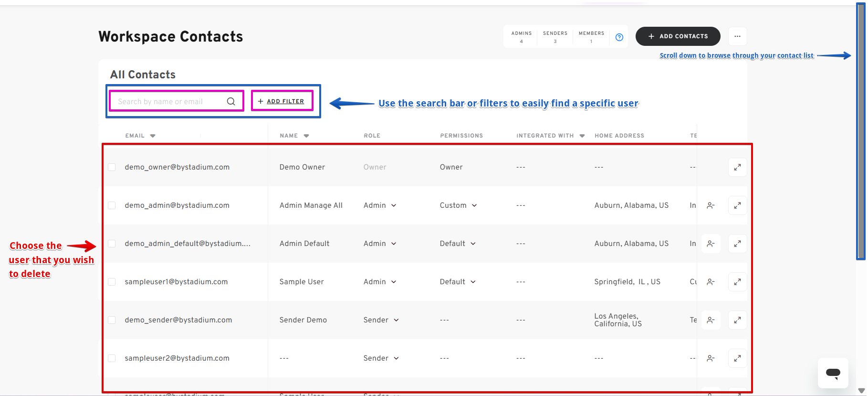Remove user sampleuser2@bystadium.com
Screen dimensions: 868x396
711,358
